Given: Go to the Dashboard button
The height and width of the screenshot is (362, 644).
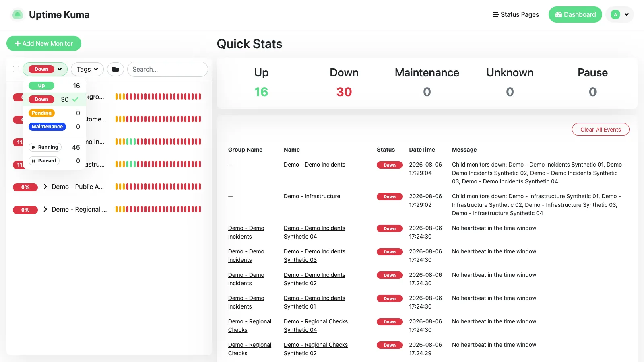Looking at the screenshot, I should 575,14.
